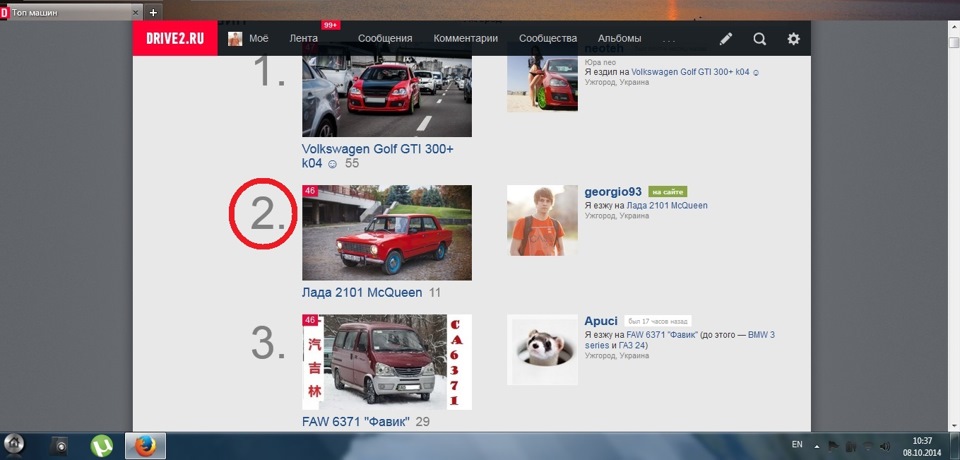Open the Лада 2101 McQueen title link
This screenshot has width=960, height=460.
click(362, 293)
